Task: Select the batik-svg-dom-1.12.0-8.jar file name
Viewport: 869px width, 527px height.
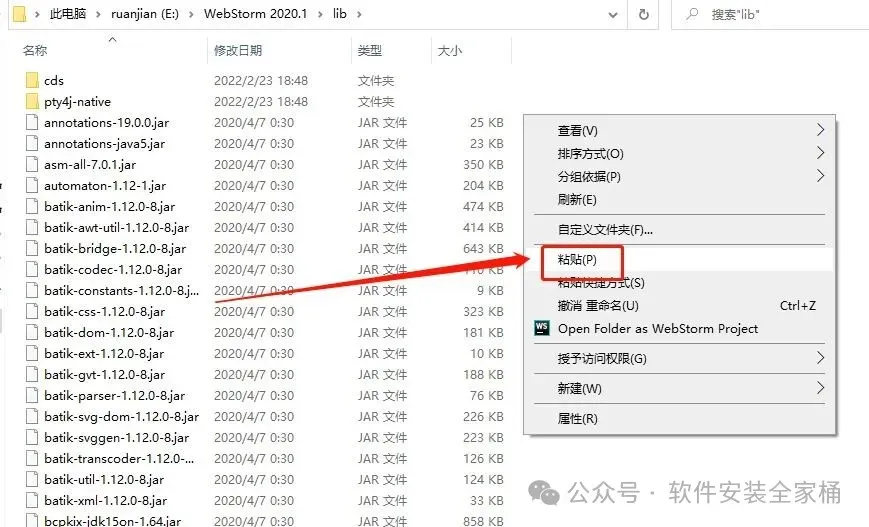Action: (121, 416)
